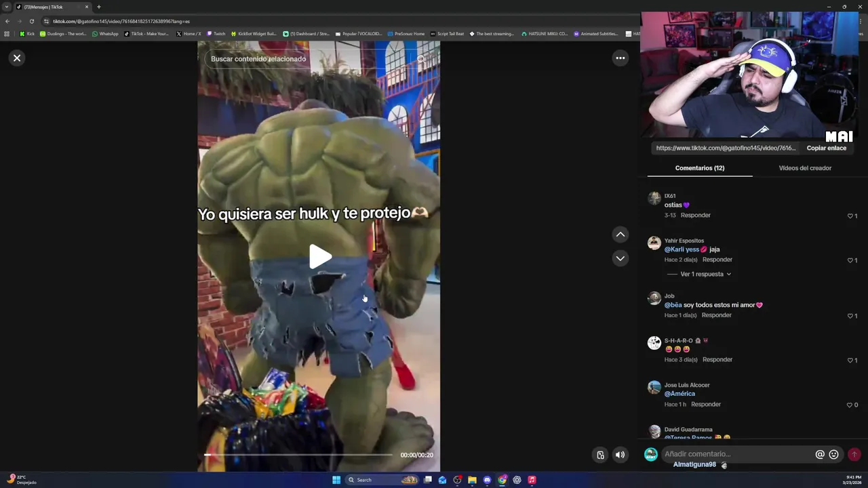The height and width of the screenshot is (488, 868).
Task: Open the Kick bookmark
Action: click(x=27, y=34)
